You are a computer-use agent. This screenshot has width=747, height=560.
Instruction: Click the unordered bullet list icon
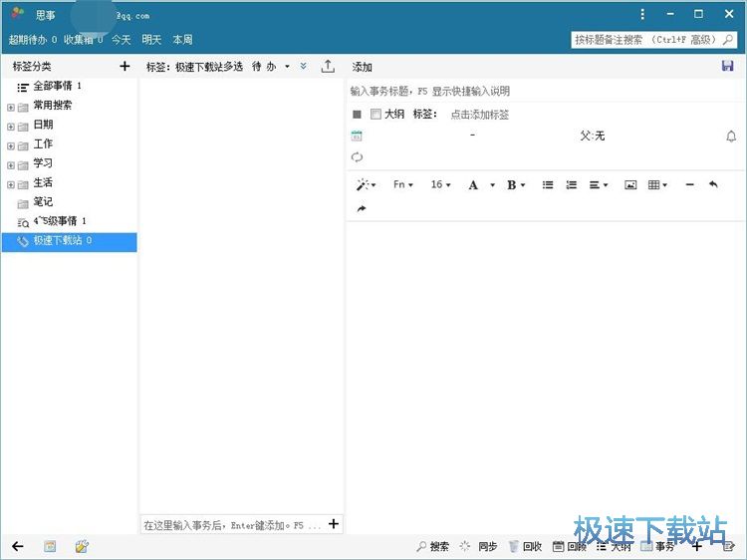(x=547, y=185)
